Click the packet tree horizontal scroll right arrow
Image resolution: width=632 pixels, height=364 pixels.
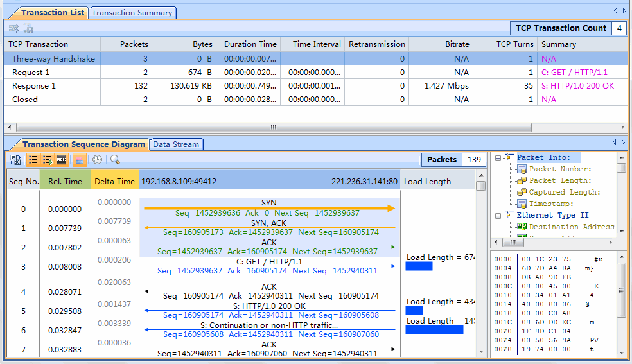611,242
